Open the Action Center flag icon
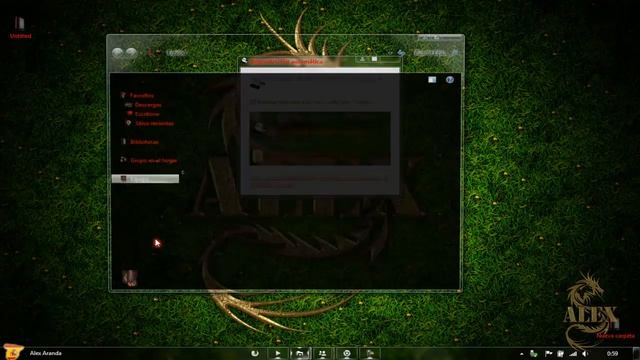This screenshot has width=640, height=360. [x=548, y=354]
